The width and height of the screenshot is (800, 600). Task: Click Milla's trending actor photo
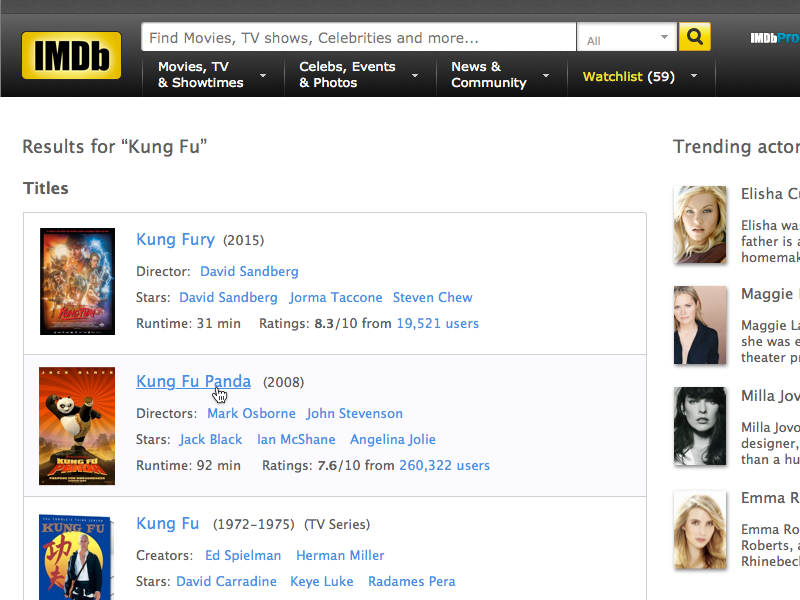pos(700,426)
